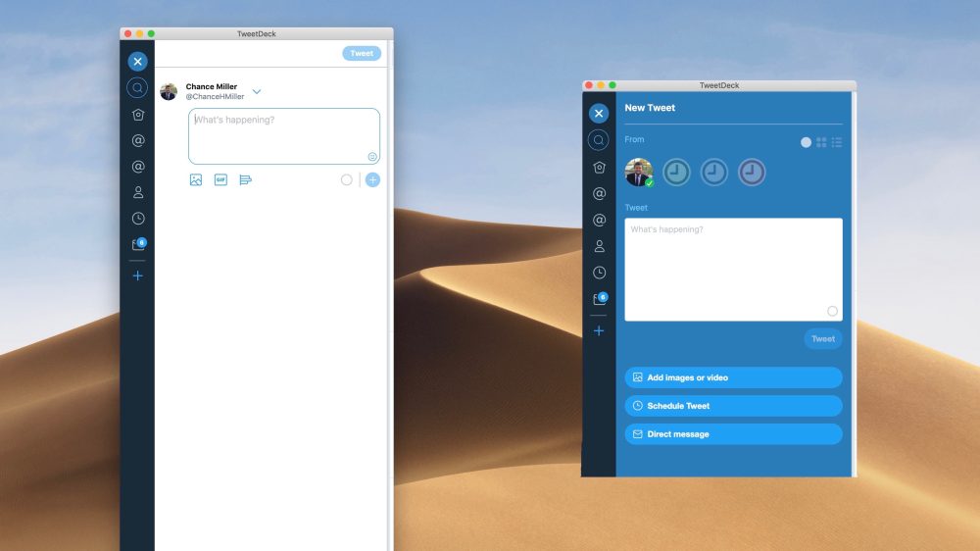
Task: Click the New Tweet heading text
Action: 650,108
